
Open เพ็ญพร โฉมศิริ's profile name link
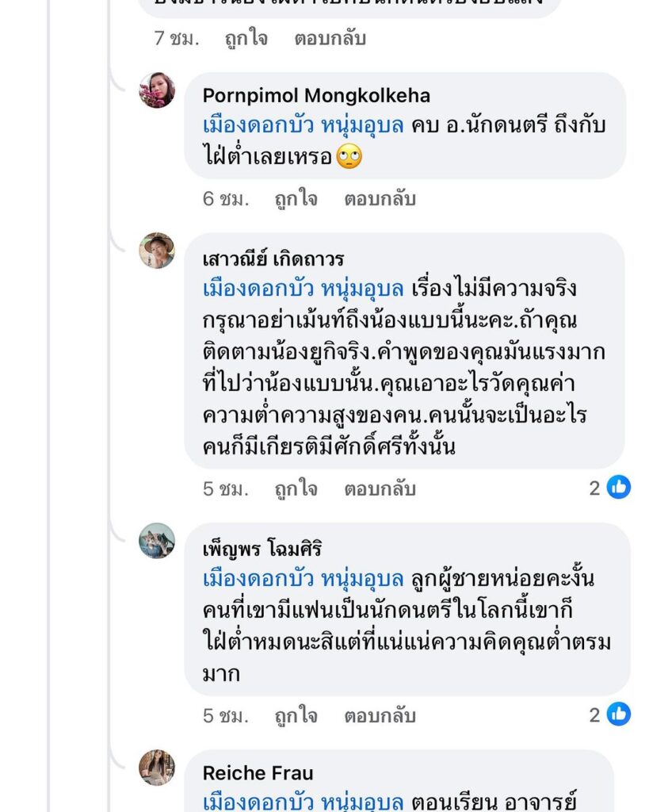[262, 550]
